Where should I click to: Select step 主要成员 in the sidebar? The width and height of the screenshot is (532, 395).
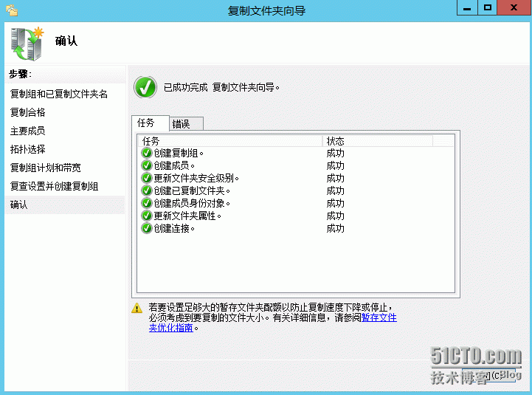27,131
